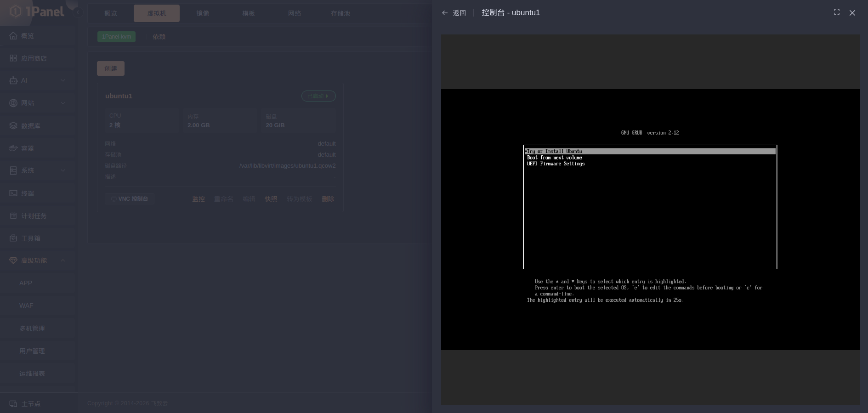Click the AI robot icon in sidebar
This screenshot has width=868, height=413.
(13, 80)
